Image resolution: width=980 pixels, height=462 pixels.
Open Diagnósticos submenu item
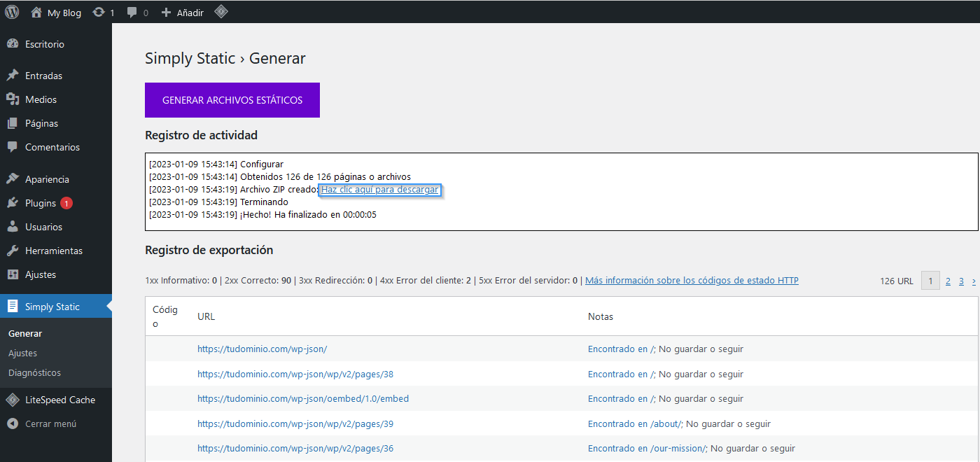point(34,372)
